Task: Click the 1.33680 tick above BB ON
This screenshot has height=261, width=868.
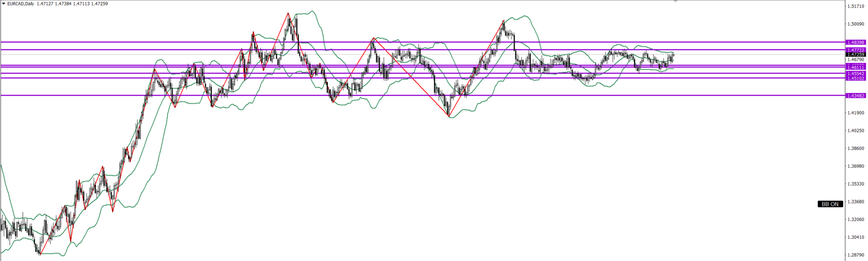Action: (x=856, y=202)
